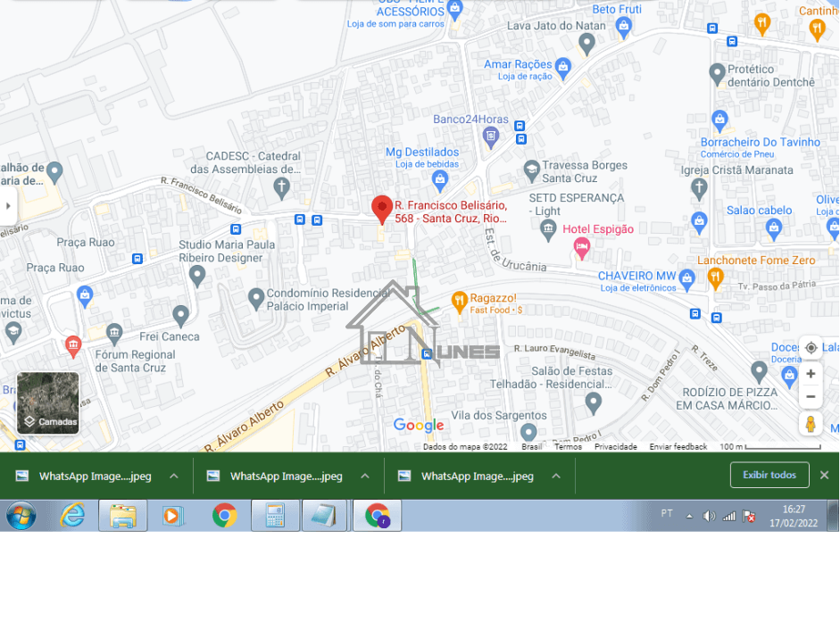Zoom out with the minus button

811,397
